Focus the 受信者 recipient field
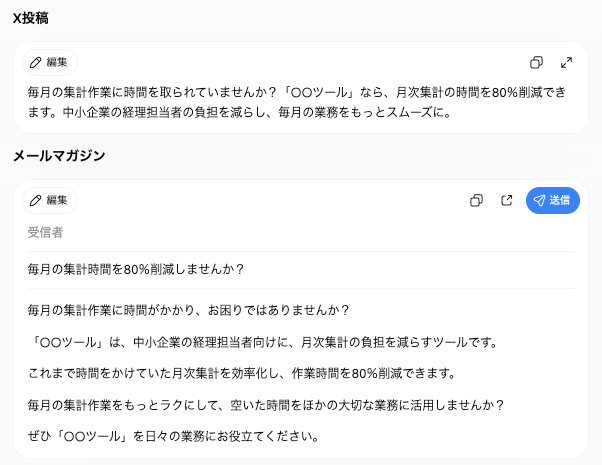This screenshot has height=465, width=602. (x=301, y=232)
